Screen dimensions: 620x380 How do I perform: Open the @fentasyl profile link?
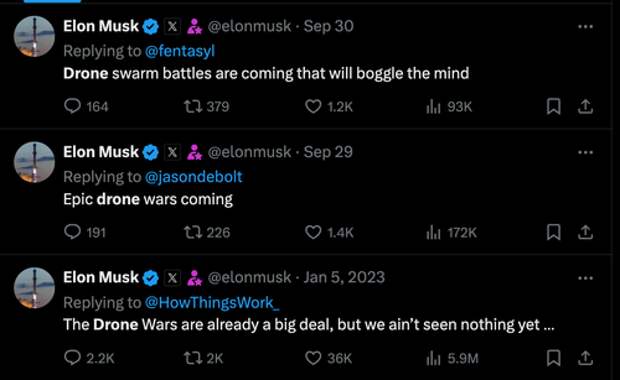(180, 51)
